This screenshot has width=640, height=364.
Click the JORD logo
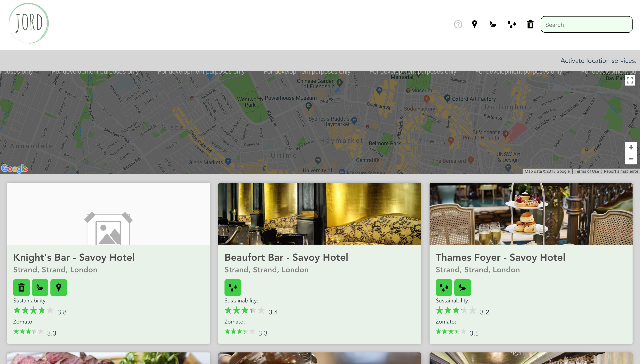(29, 23)
